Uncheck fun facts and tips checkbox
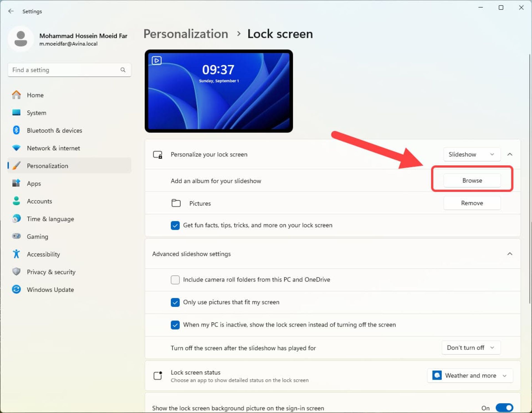The height and width of the screenshot is (413, 532). coord(175,225)
